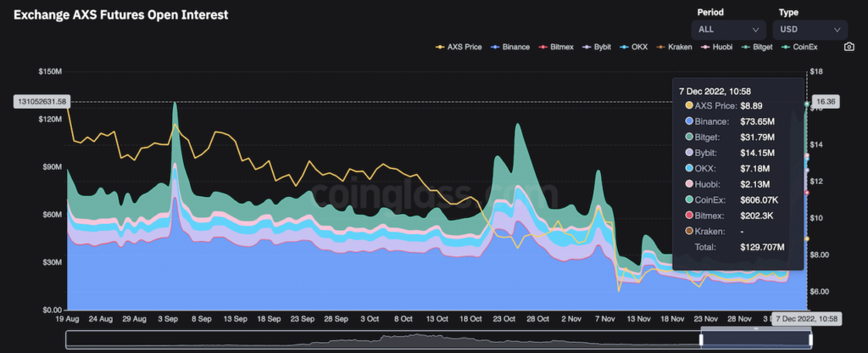Click the 3 Sep peak on chart
Image resolution: width=868 pixels, height=353 pixels.
[175, 104]
